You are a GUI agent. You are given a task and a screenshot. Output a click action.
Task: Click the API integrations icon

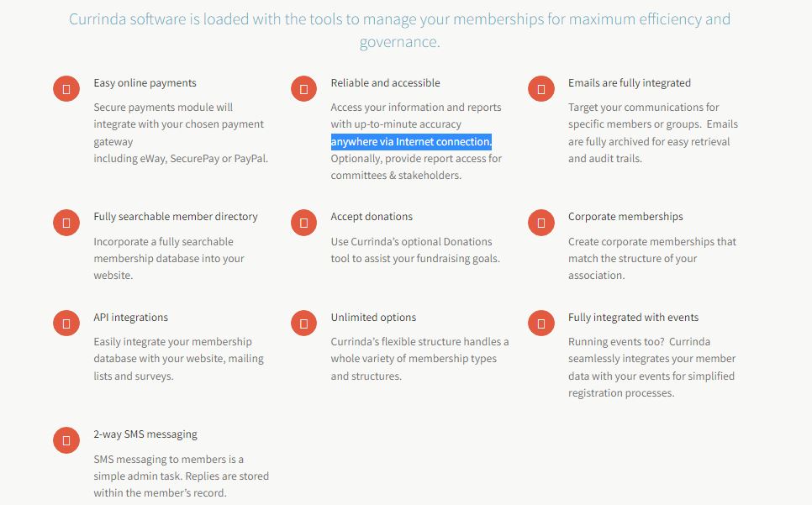pos(66,323)
